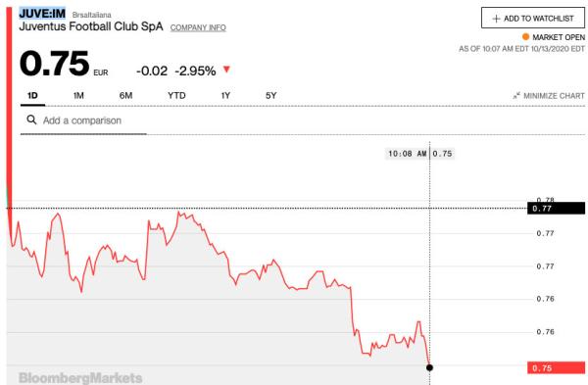Open the Company Info link

198,27
